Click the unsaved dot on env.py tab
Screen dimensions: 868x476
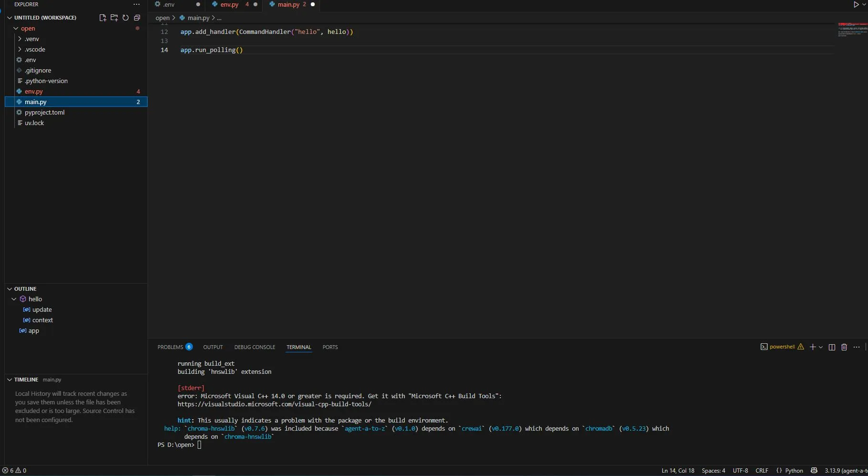(x=255, y=4)
